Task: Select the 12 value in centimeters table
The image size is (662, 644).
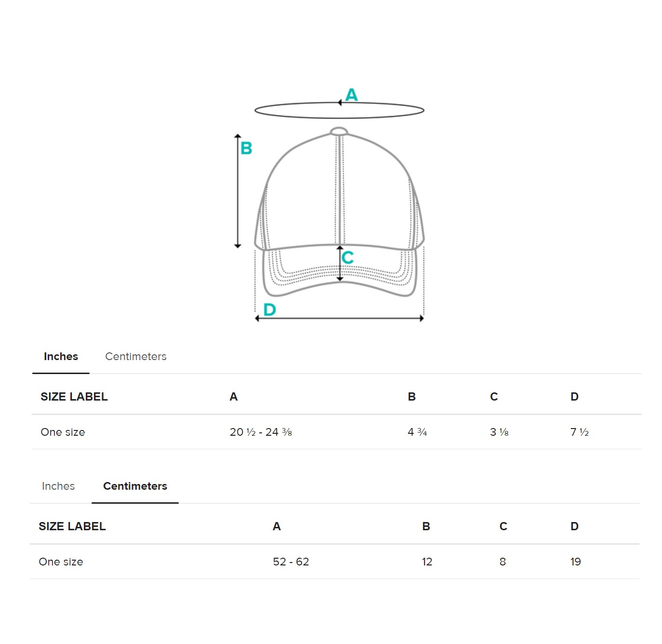Action: (427, 562)
